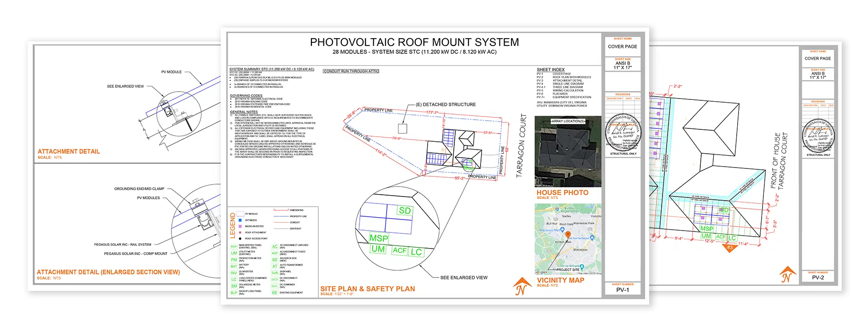Click the 'Attachment Detail (Enlarged Section View)' title
This screenshot has width=868, height=330.
108,272
